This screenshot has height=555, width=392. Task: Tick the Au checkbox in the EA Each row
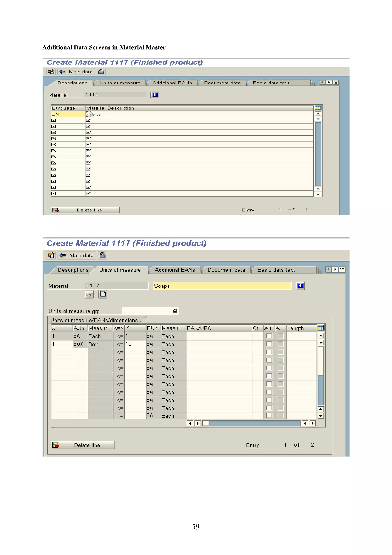point(269,336)
